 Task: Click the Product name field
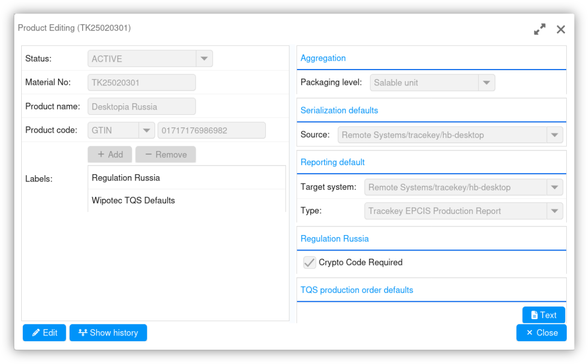[x=142, y=107]
